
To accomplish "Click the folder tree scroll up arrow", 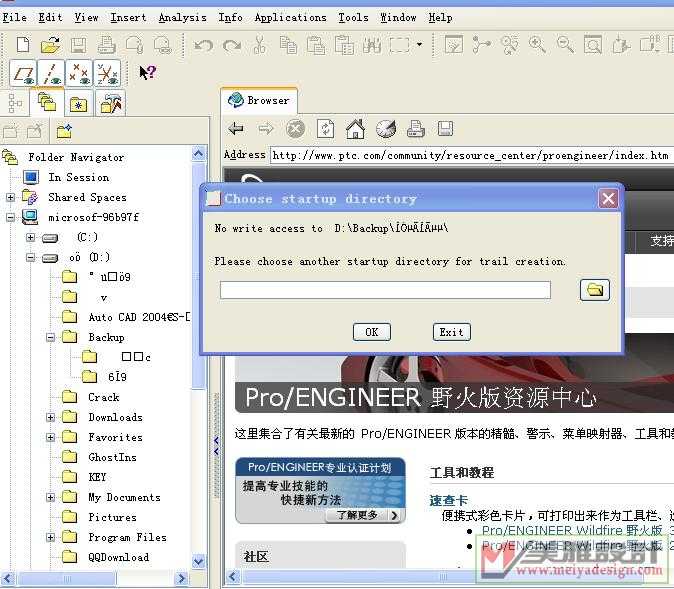I will [198, 153].
